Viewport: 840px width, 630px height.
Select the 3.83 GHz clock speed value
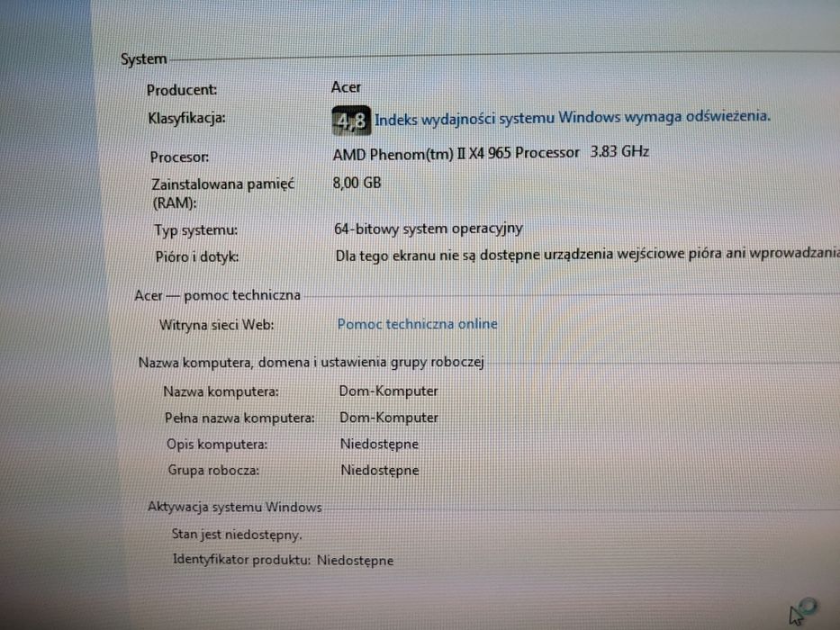(x=619, y=151)
